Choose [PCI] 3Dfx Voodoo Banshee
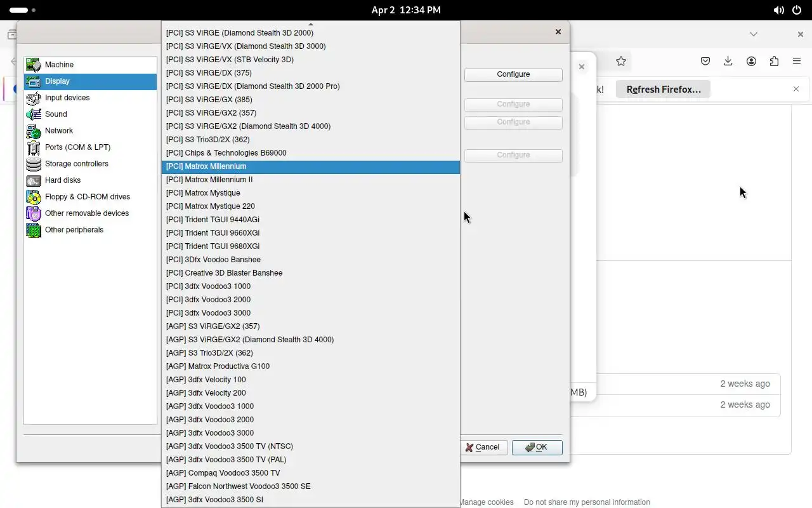 click(311, 260)
